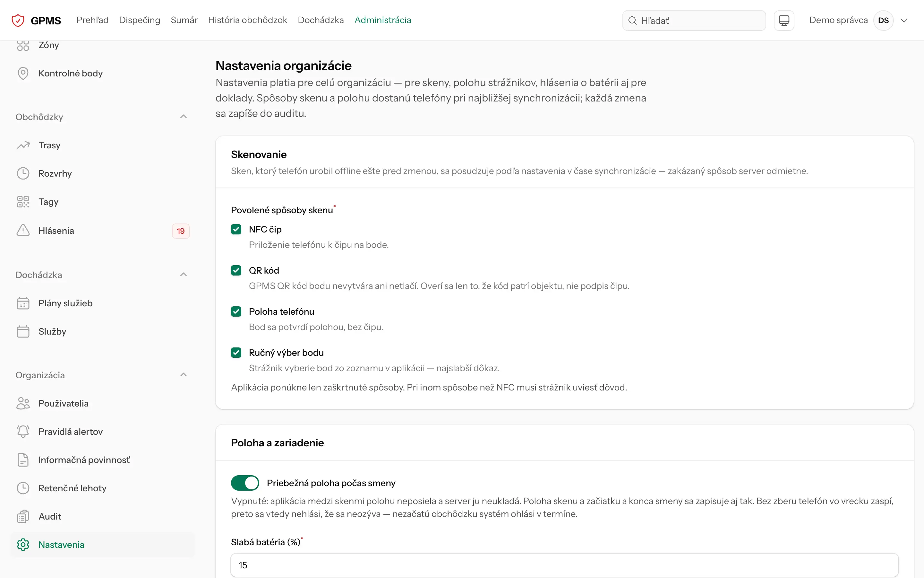The width and height of the screenshot is (924, 578).
Task: Open Administrácia in the top navigation
Action: [382, 20]
